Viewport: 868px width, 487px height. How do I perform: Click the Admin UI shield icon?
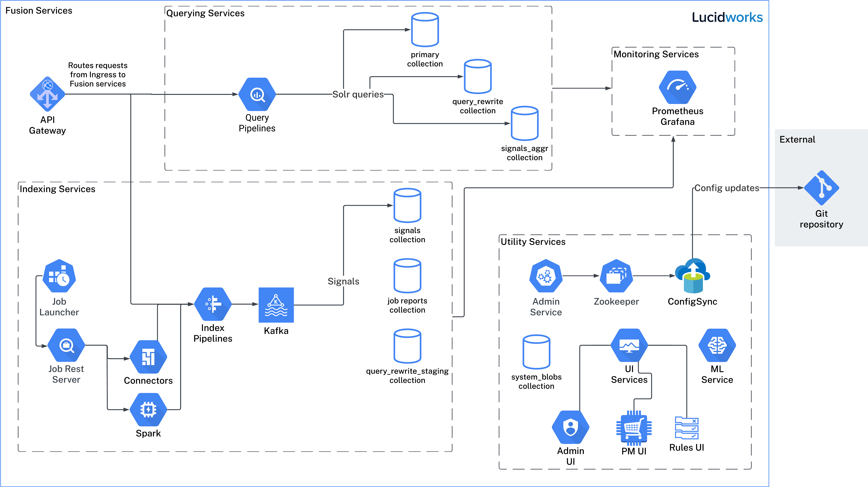571,427
